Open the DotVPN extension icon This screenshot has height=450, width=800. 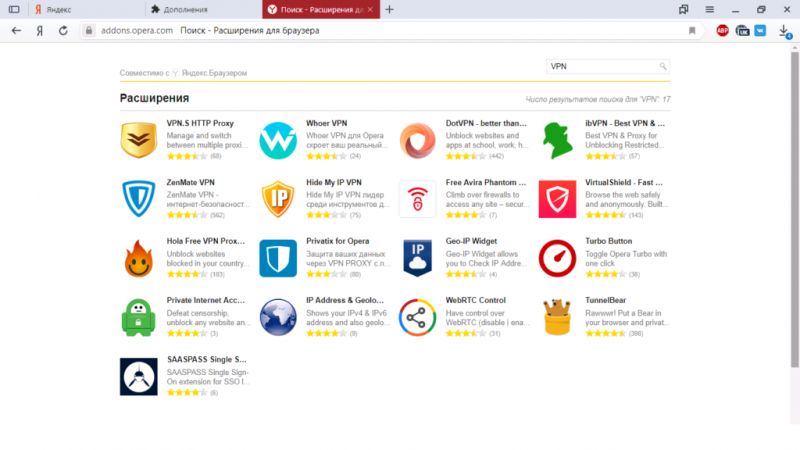point(417,140)
